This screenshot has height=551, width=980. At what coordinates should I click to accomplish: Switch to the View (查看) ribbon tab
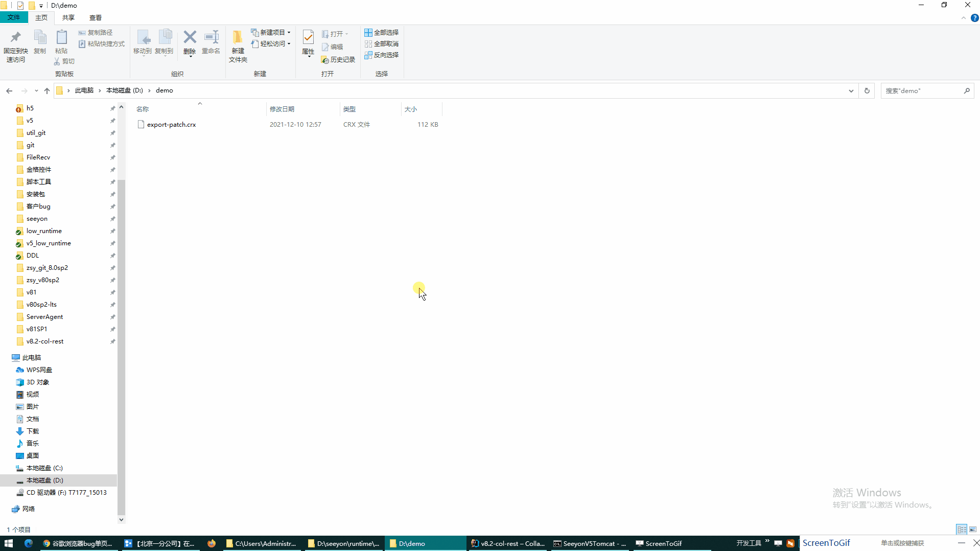(x=96, y=17)
